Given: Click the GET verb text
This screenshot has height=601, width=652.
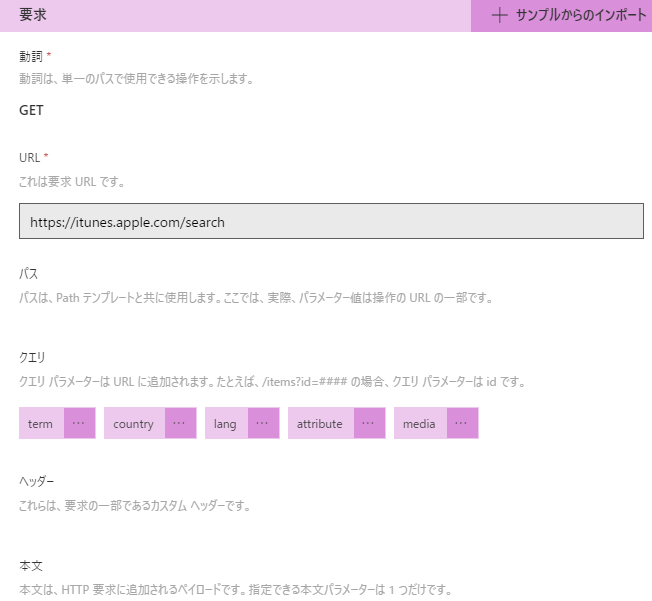Looking at the screenshot, I should [31, 110].
